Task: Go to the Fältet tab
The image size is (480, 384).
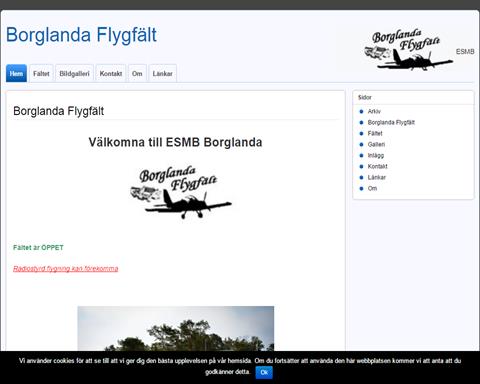Action: (41, 73)
